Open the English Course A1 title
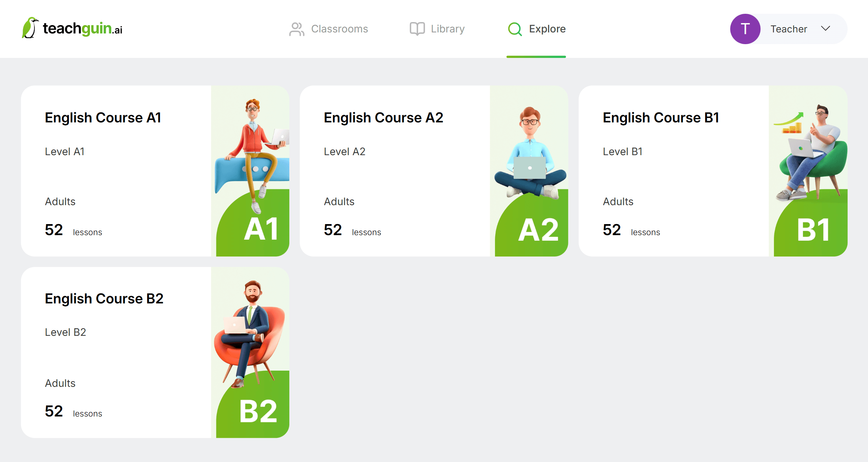Screen dimensions: 868x462 [103, 118]
